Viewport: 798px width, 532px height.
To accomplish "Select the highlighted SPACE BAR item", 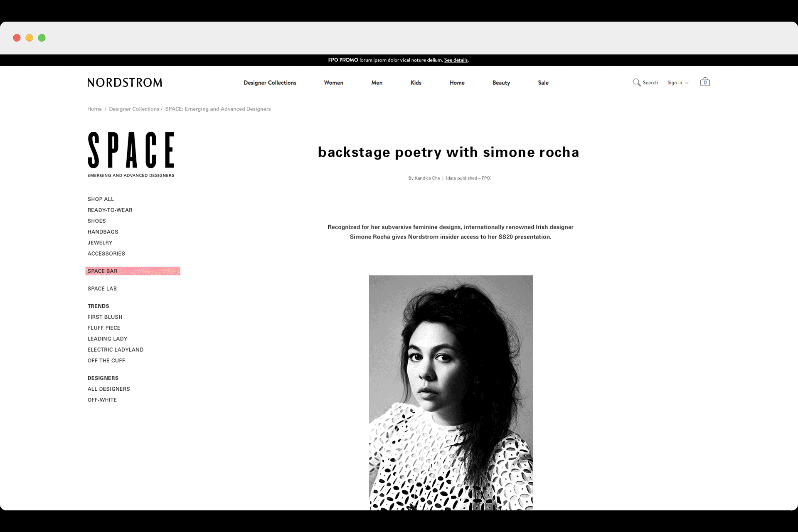I will pos(133,271).
